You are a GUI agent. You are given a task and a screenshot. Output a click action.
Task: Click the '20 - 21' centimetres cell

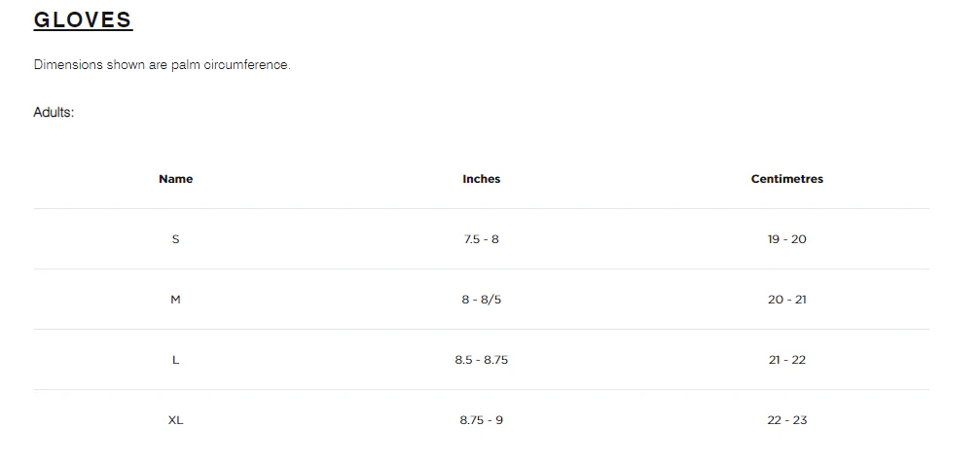pyautogui.click(x=787, y=300)
